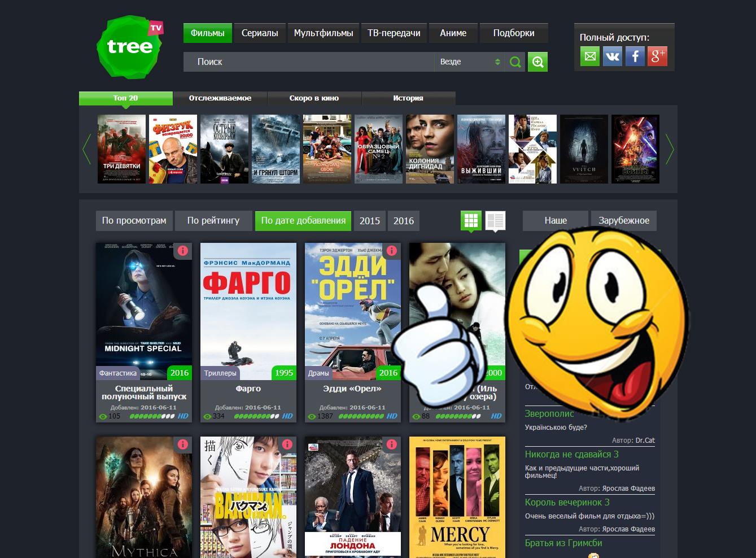Image resolution: width=756 pixels, height=558 pixels.
Task: Open the Везде search scope dropdown
Action: pos(470,62)
